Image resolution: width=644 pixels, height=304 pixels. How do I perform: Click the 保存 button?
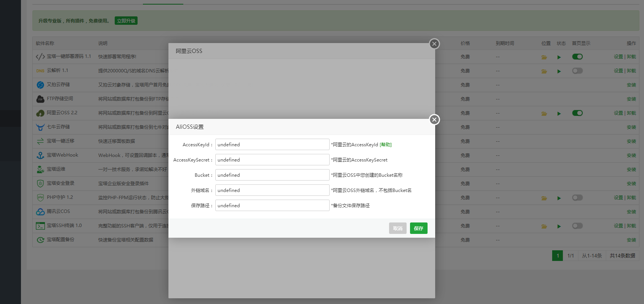click(x=418, y=228)
